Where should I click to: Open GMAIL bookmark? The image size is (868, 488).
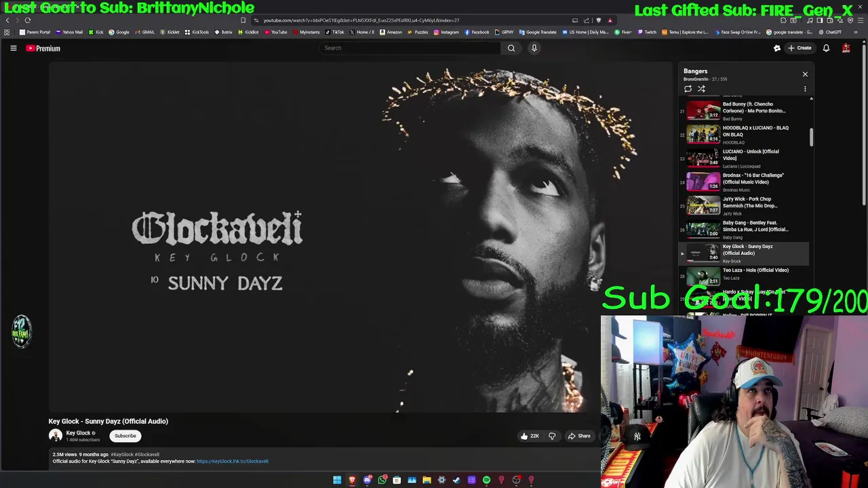(x=144, y=32)
